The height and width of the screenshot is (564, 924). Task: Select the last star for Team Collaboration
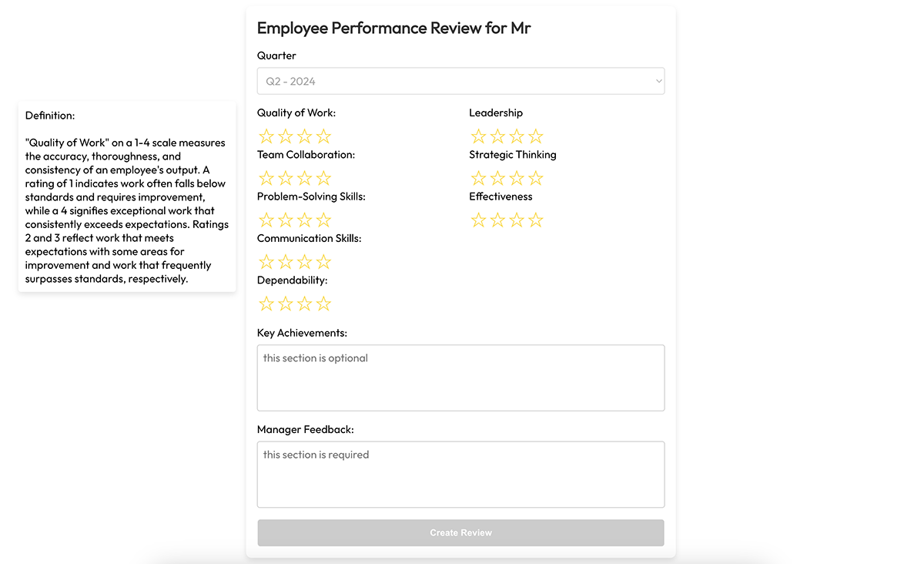click(323, 178)
